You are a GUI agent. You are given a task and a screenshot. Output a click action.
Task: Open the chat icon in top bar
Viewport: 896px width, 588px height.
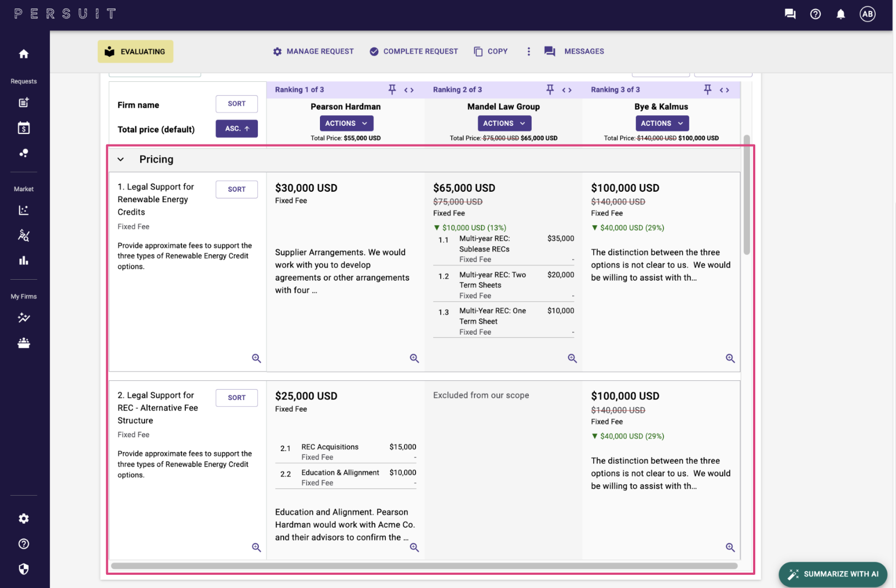[790, 14]
